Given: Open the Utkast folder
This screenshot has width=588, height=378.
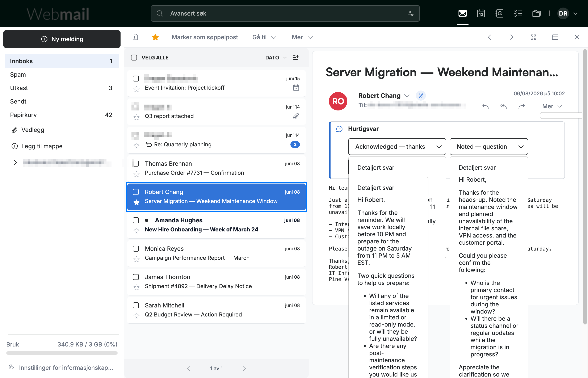Looking at the screenshot, I should pyautogui.click(x=62, y=88).
